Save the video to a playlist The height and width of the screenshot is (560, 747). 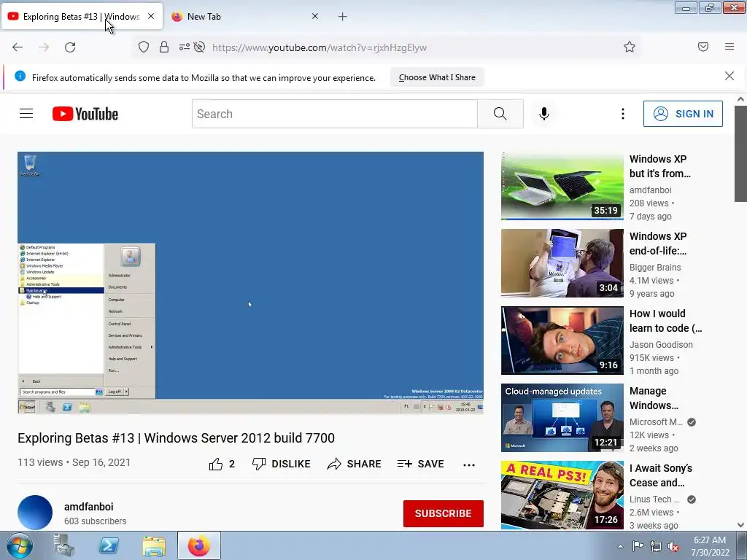(421, 464)
